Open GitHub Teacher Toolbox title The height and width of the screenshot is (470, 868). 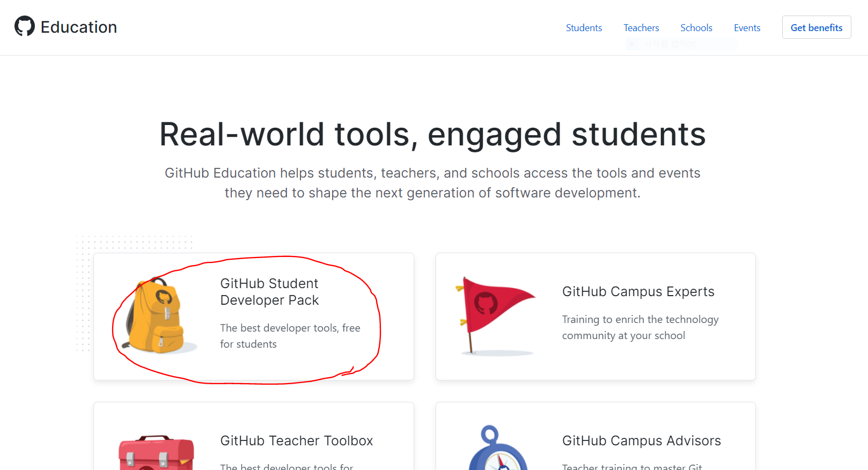click(x=297, y=440)
